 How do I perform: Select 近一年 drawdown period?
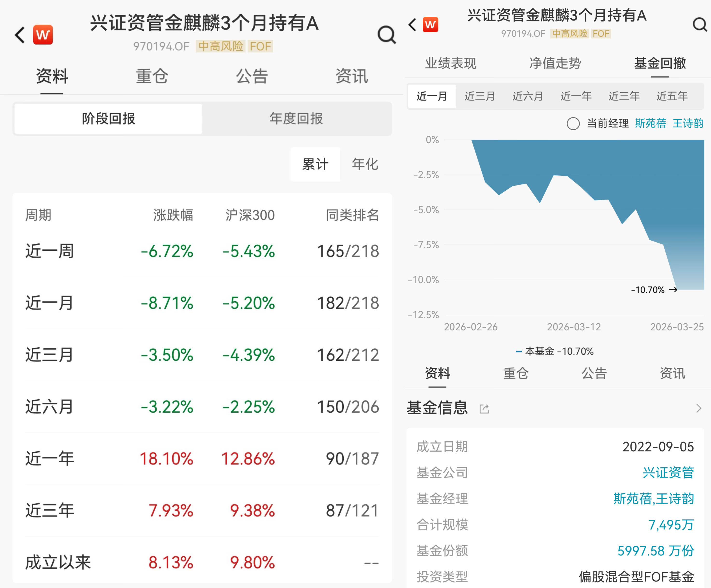tap(575, 96)
